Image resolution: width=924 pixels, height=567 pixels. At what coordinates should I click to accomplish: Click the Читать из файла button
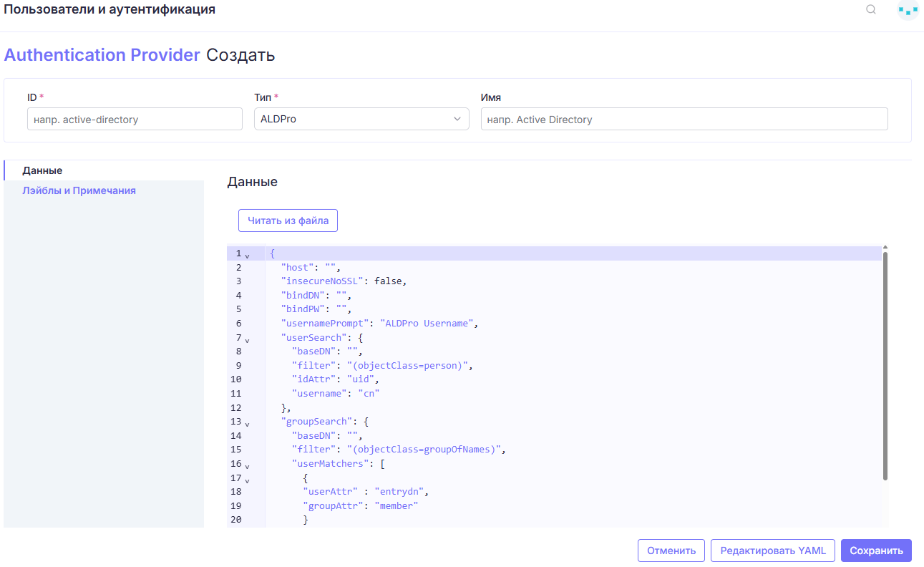coord(288,220)
